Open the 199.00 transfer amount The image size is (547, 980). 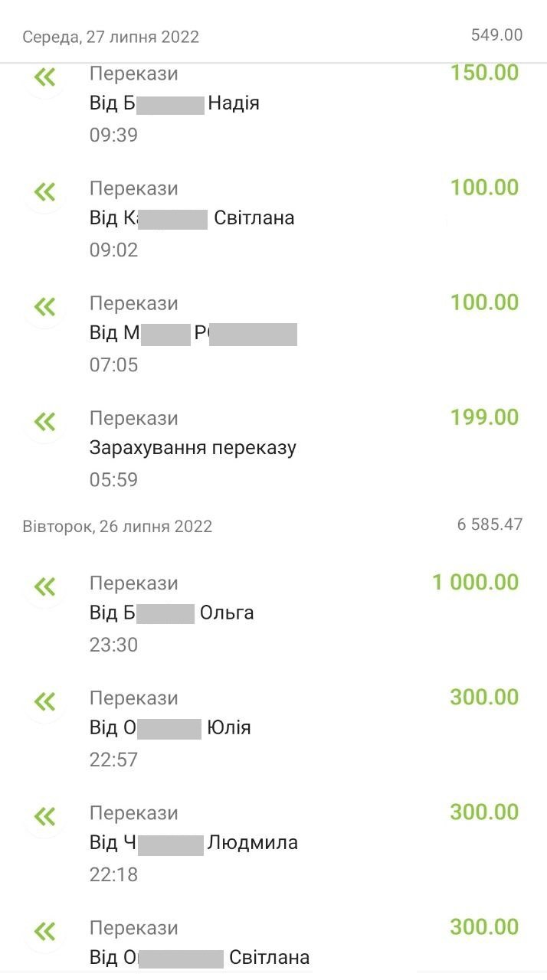point(484,418)
